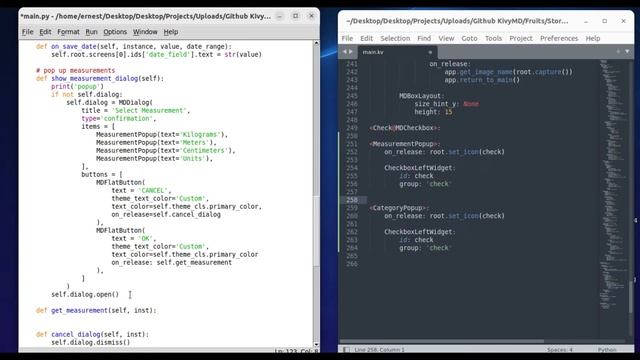Click 'Spaces: 4' indentation setting in status bar
Screen dimensions: 640x360
click(560, 350)
